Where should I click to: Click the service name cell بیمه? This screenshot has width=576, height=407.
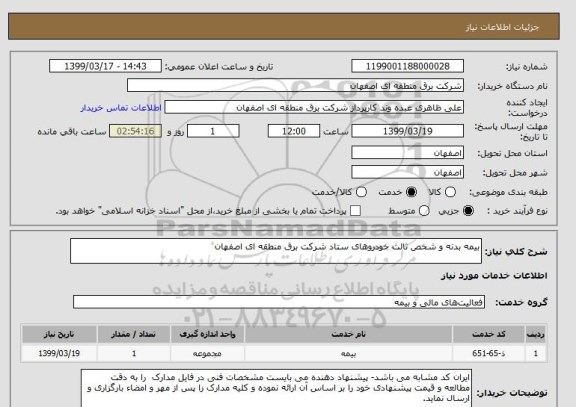click(348, 353)
